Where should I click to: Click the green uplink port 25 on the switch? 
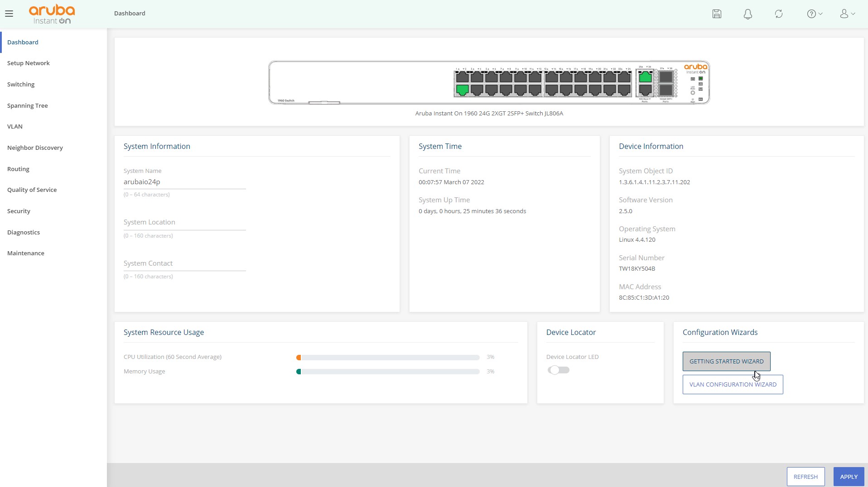tap(645, 77)
